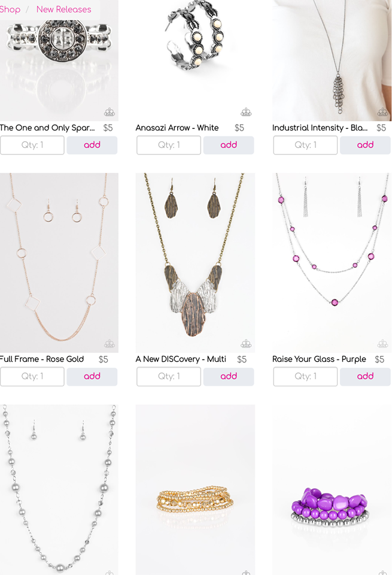Click crown watermark icon on Anasazi Arrow image
Viewport: 392px width, 575px height.
pyautogui.click(x=246, y=112)
